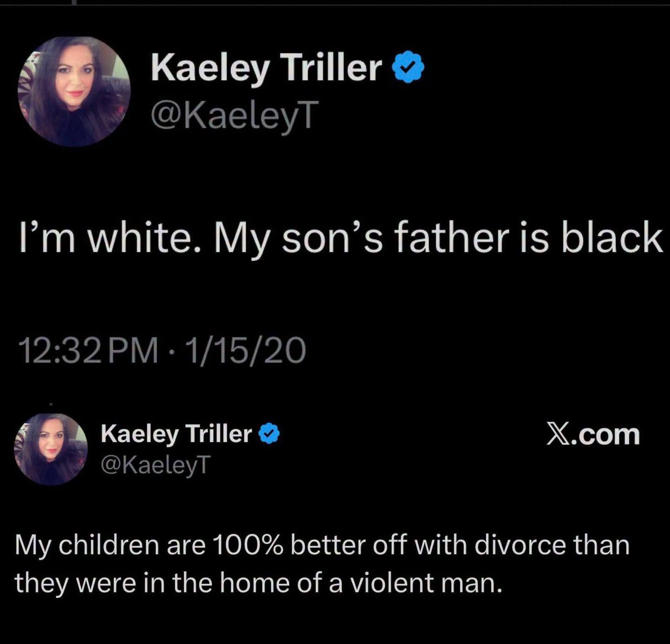Screen dimensions: 670x644
Task: Click the X.com logo text
Action: pos(593,435)
